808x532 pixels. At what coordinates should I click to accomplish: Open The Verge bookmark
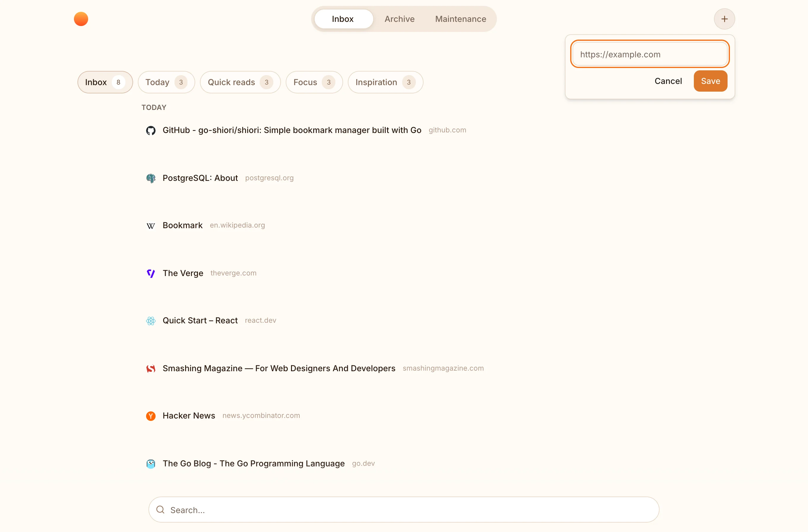pyautogui.click(x=183, y=273)
